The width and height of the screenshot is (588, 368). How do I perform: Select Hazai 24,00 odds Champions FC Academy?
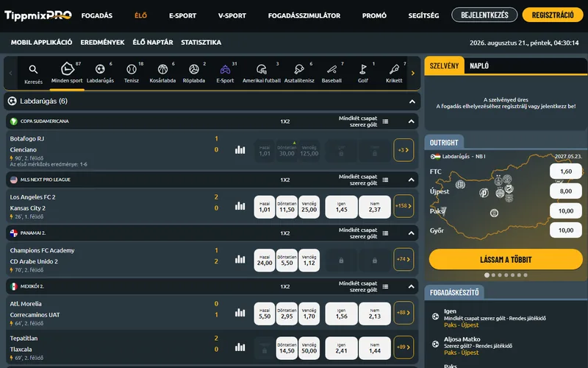[x=265, y=260]
